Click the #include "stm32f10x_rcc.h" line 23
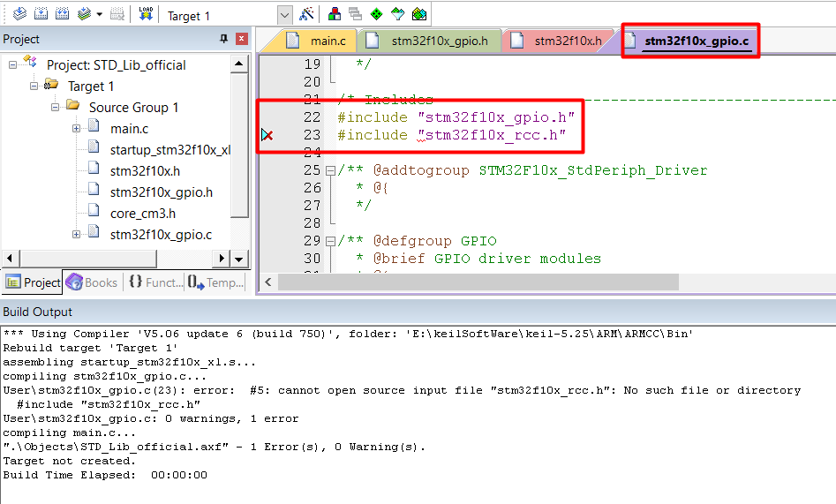Screen dimensions: 836x504 click(x=452, y=135)
